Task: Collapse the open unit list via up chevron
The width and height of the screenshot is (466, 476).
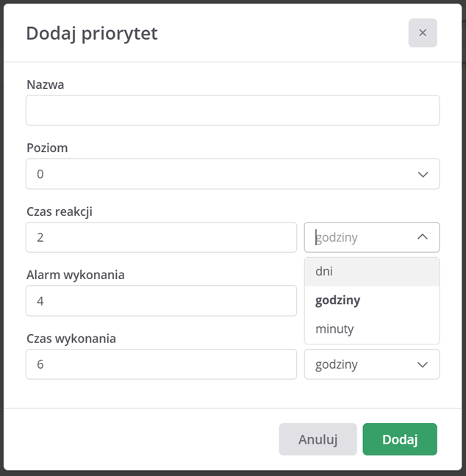Action: coord(423,237)
